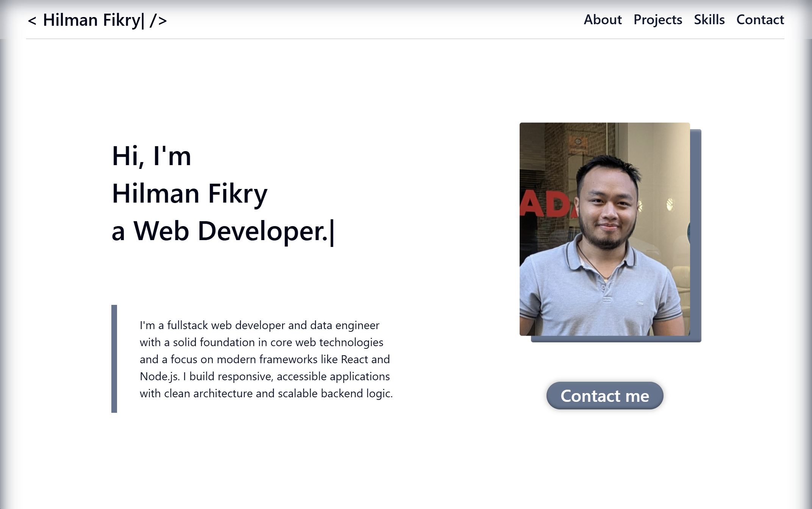812x509 pixels.
Task: Click the Contact me button
Action: tap(605, 396)
